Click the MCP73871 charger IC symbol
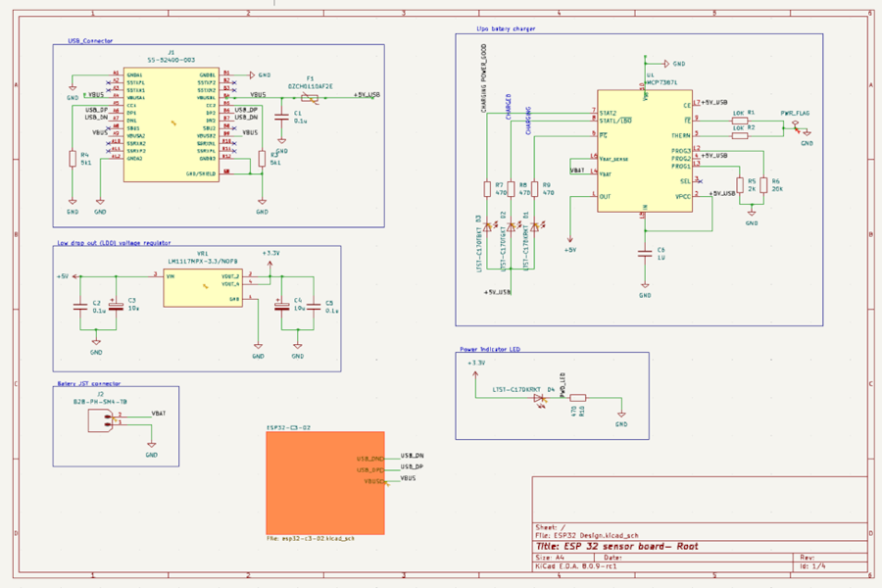This screenshot has width=882, height=588. click(645, 151)
